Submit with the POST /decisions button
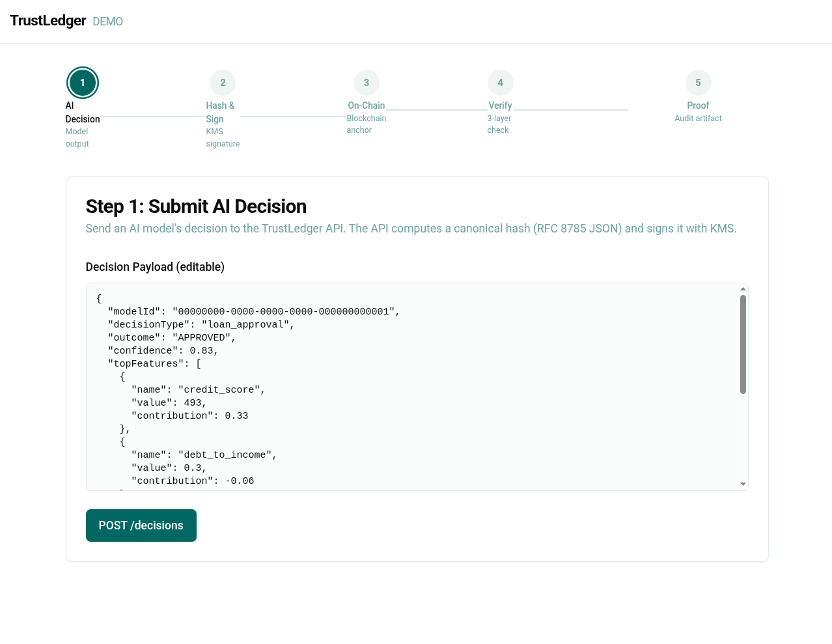The height and width of the screenshot is (644, 832). 141,525
